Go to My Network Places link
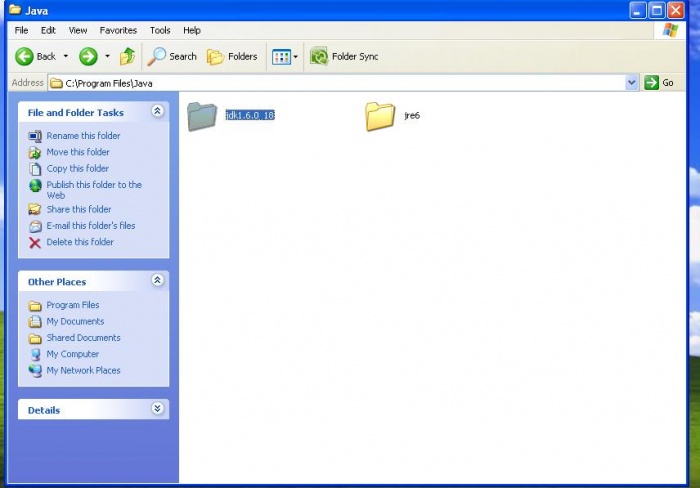Image resolution: width=700 pixels, height=488 pixels. pyautogui.click(x=83, y=371)
